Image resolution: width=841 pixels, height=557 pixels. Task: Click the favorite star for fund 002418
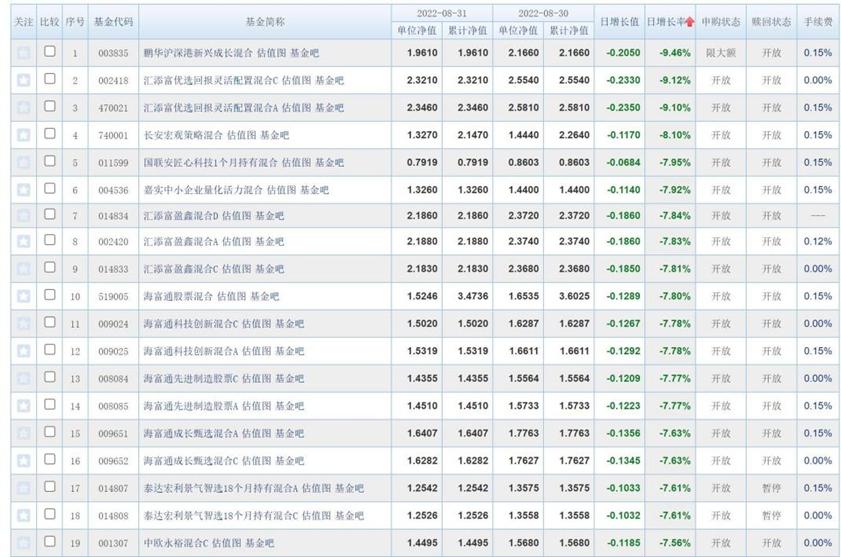tap(23, 80)
